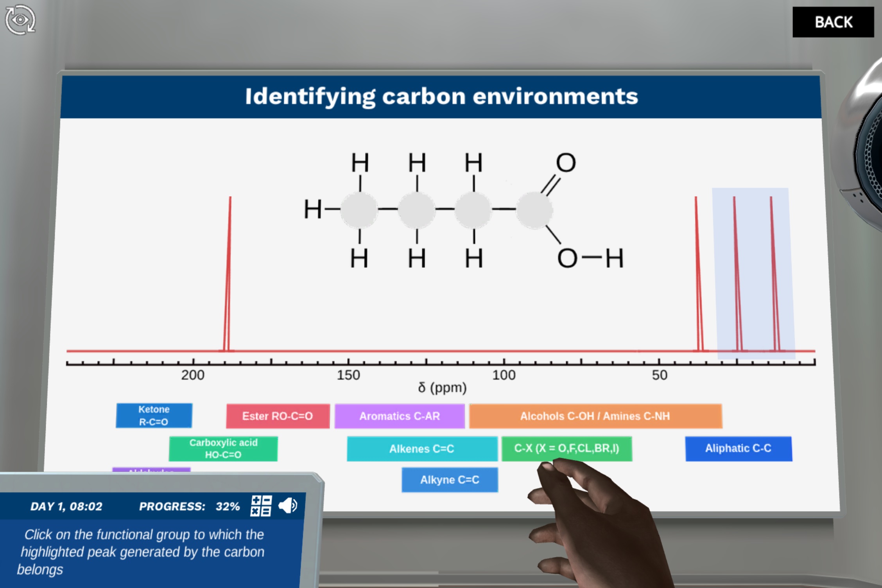Select the Ketone R-C=O functional group
Viewport: 882px width, 588px height.
coord(154,416)
